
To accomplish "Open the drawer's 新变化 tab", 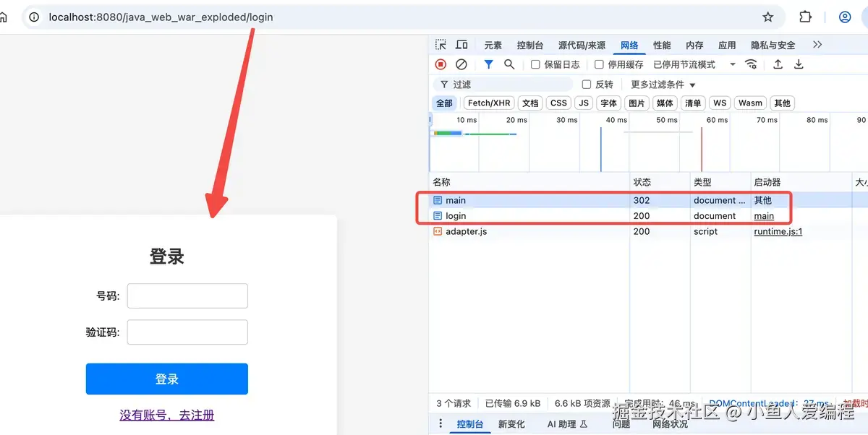I will pyautogui.click(x=511, y=424).
